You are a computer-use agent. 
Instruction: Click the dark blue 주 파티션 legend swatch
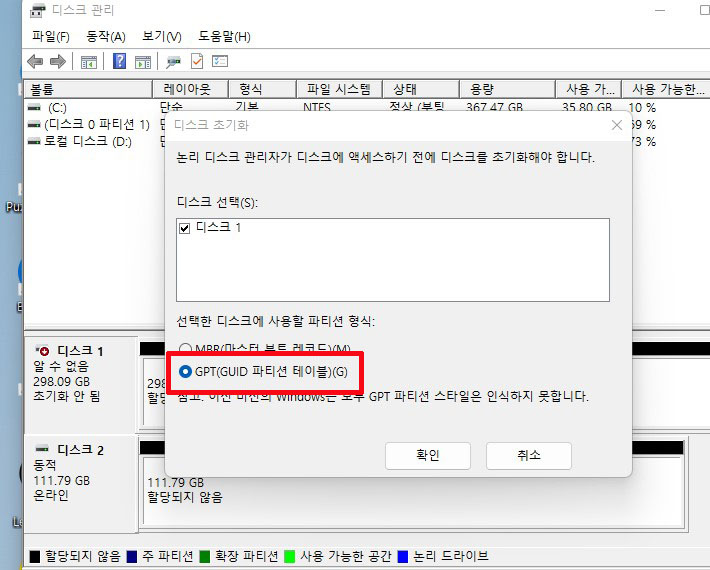tap(132, 556)
